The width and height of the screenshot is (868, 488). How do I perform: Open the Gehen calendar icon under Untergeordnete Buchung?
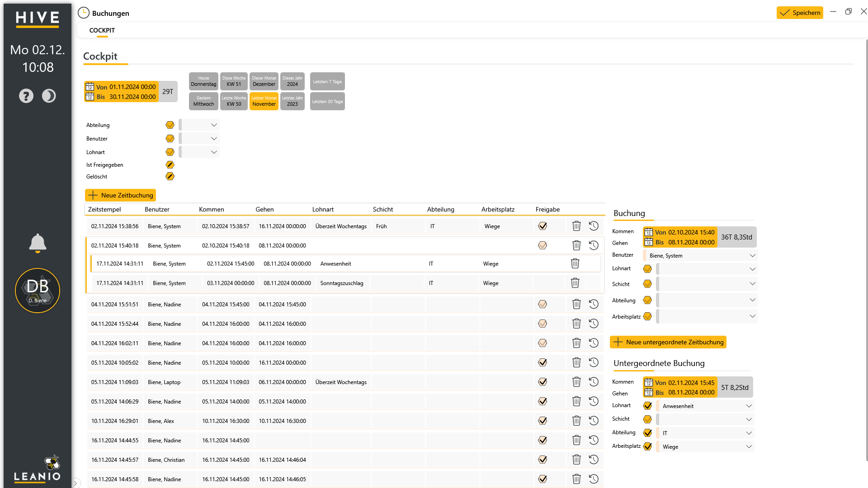click(649, 392)
